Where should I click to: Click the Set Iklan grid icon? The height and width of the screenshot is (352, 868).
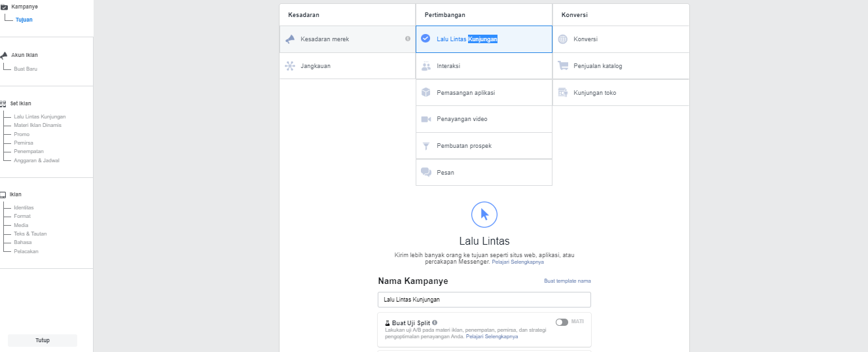4,103
